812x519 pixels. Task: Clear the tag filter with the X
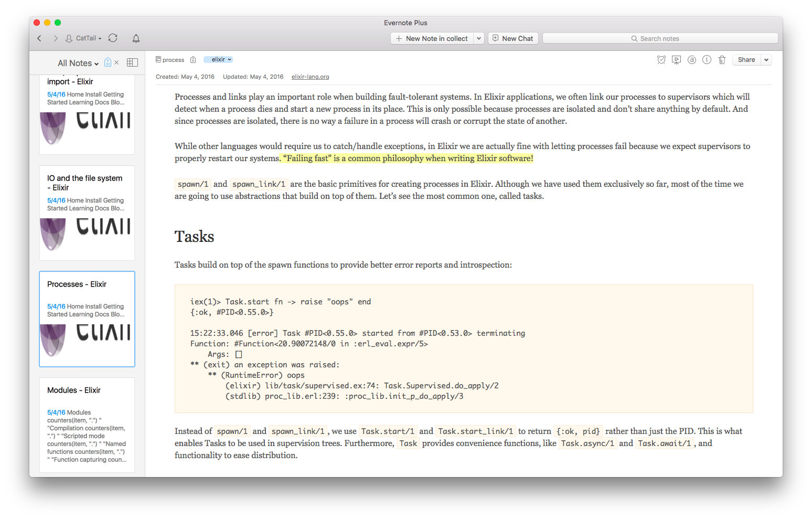116,62
